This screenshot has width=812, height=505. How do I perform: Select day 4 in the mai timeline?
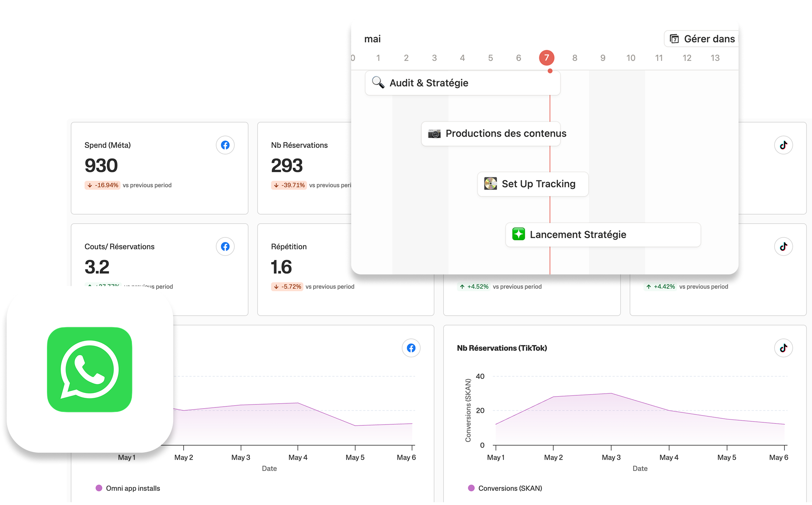tap(462, 58)
